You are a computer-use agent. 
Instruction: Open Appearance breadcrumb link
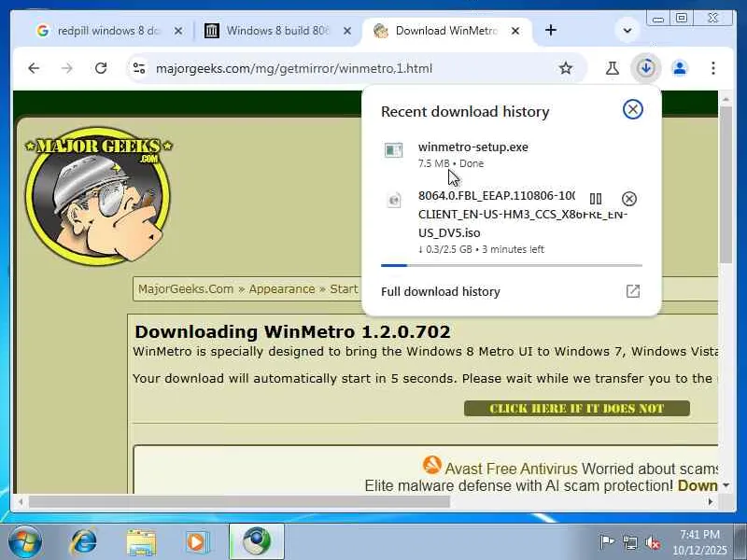282,289
